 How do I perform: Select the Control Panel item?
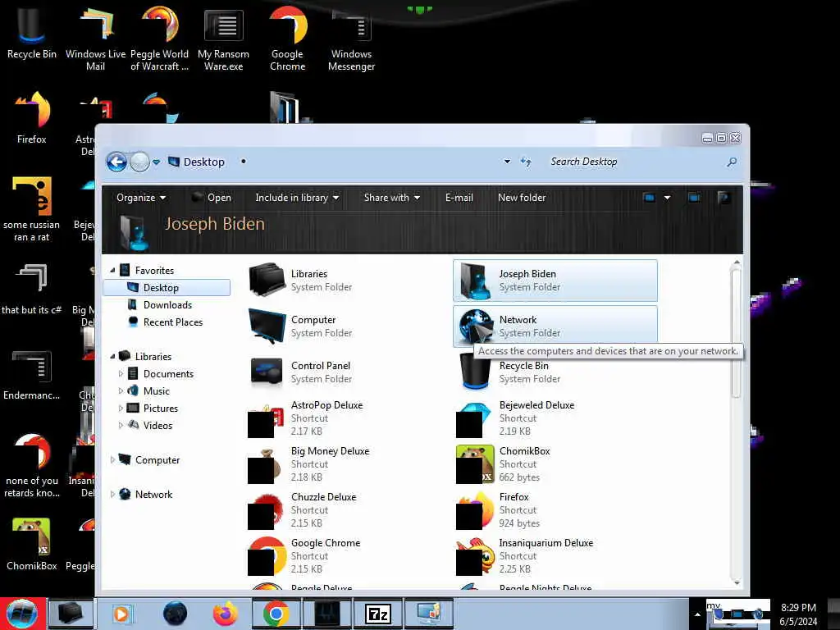[x=346, y=372]
